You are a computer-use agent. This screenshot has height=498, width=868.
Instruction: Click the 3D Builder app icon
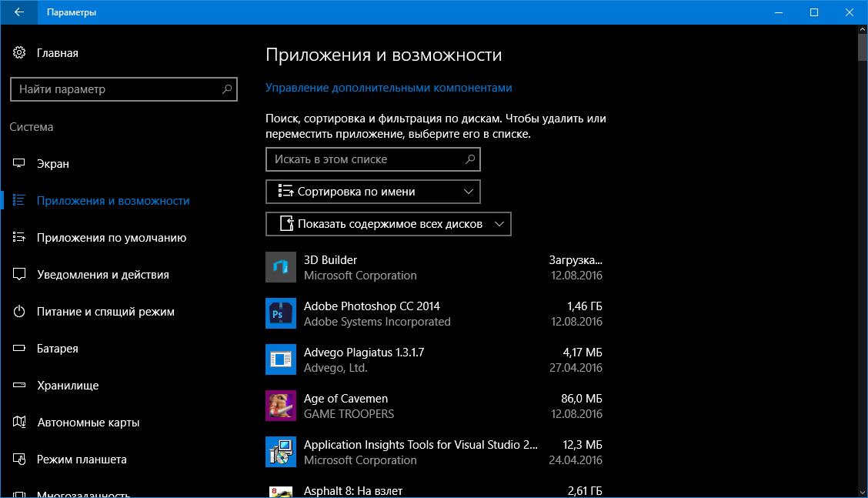(x=281, y=267)
